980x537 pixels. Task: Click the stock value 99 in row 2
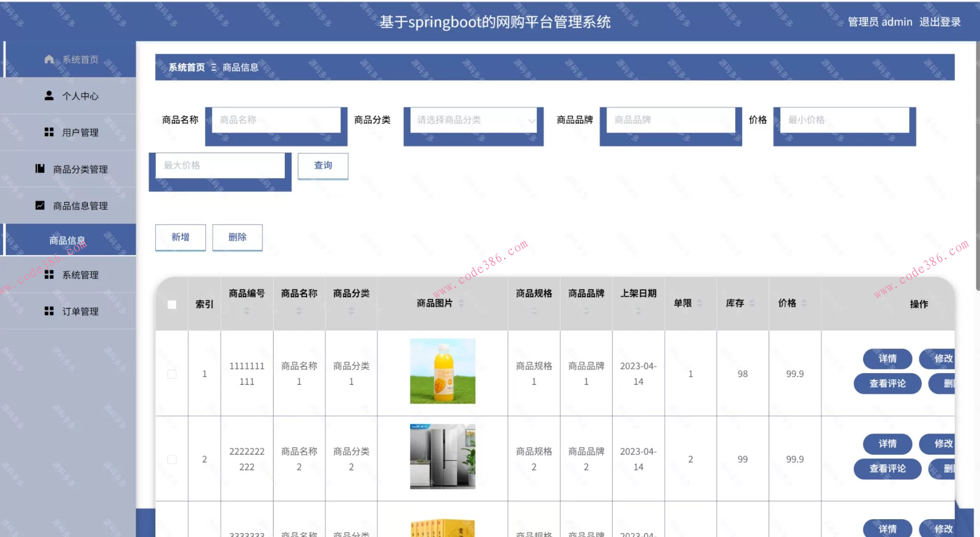(743, 459)
